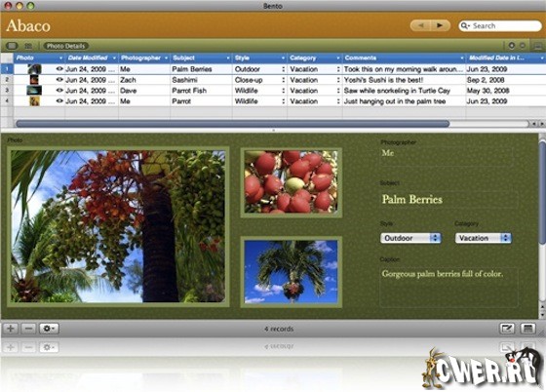Toggle the eye icon on Parrot Fish row
This screenshot has height=392, width=546.
point(59,90)
